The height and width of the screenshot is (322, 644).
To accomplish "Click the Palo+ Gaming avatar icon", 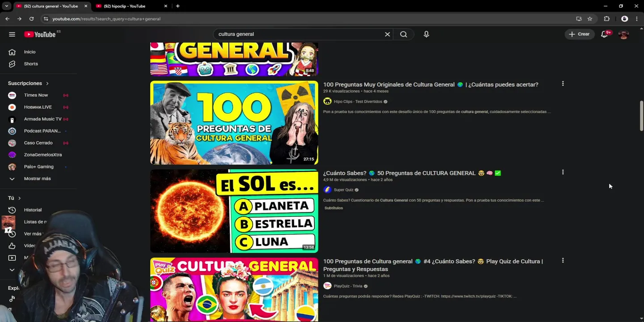I will [x=12, y=166].
